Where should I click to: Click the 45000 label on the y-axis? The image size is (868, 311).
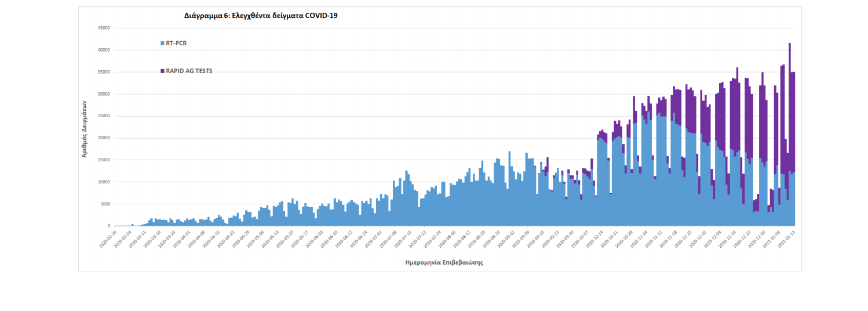pos(104,28)
